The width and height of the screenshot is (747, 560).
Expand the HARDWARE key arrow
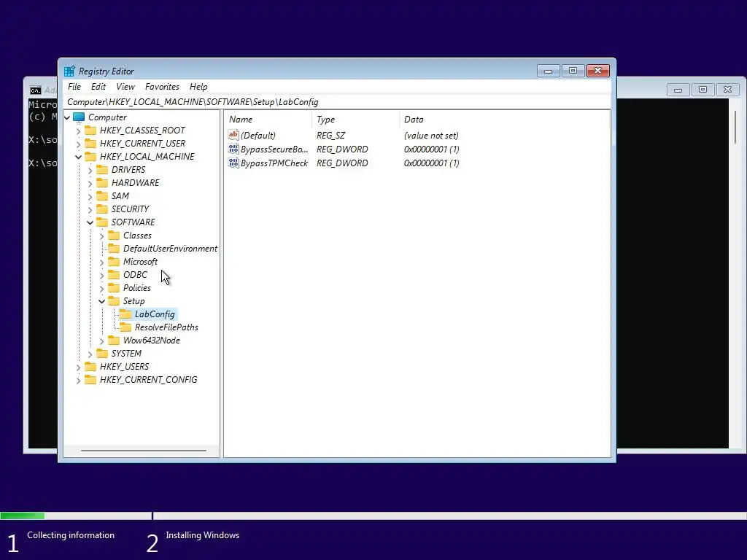tap(90, 183)
